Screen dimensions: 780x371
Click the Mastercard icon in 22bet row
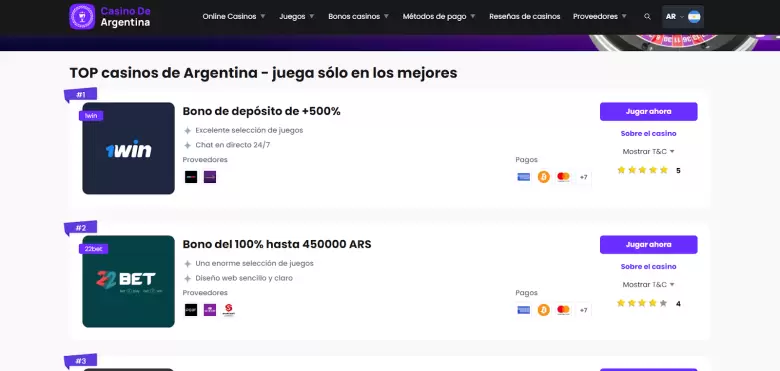click(x=563, y=310)
